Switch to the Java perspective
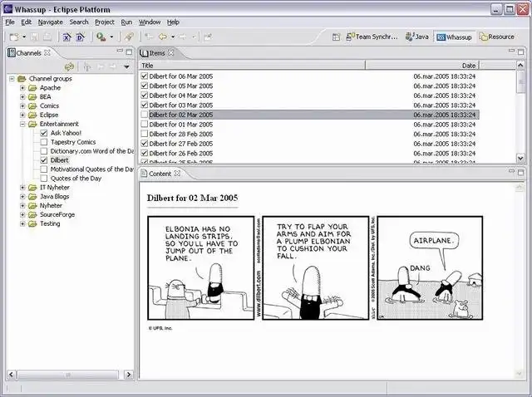The image size is (532, 397). pos(417,37)
